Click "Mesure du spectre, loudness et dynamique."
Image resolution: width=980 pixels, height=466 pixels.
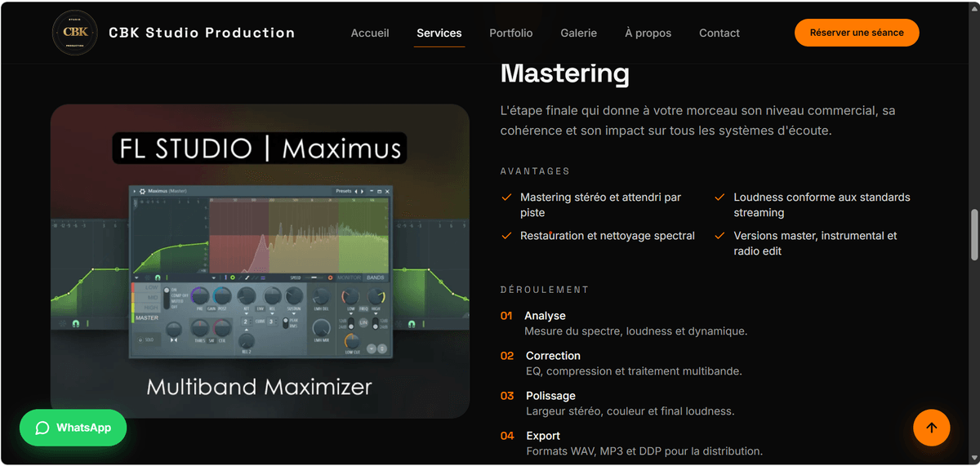[x=635, y=331]
